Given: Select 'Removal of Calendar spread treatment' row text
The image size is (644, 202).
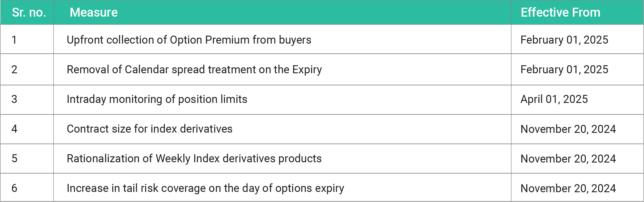Looking at the screenshot, I should [x=194, y=69].
